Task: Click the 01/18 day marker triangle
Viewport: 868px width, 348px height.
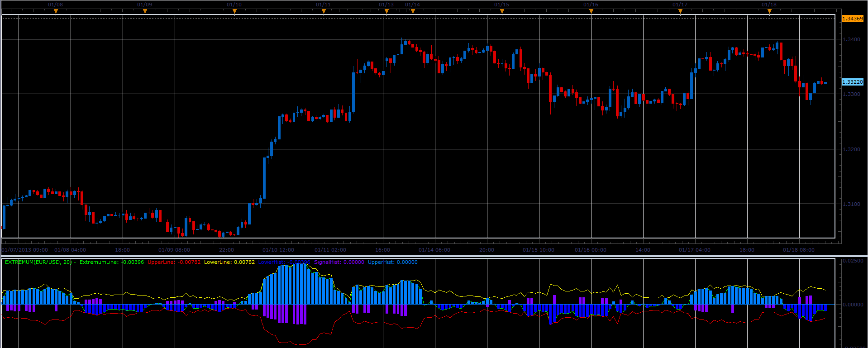Action: pos(769,11)
